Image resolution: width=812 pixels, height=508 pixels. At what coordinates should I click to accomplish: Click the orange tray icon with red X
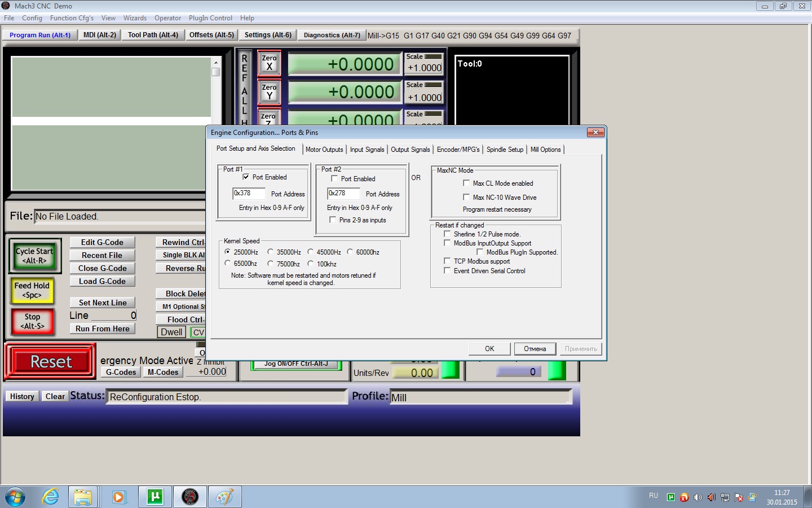pos(685,497)
